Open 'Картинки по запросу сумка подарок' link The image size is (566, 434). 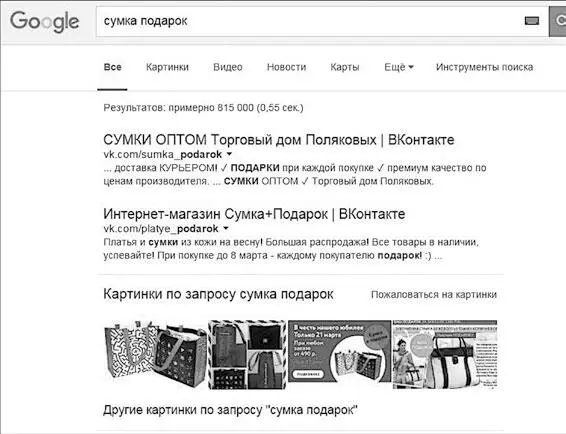pyautogui.click(x=218, y=294)
